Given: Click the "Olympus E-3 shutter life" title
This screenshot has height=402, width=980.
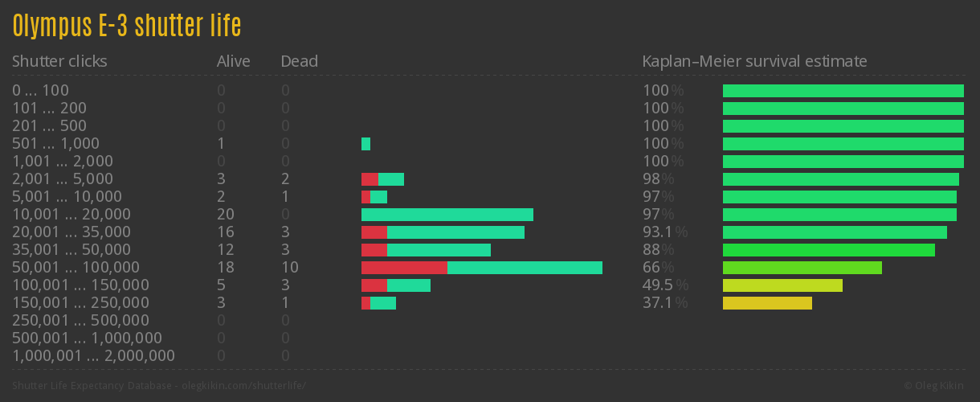Looking at the screenshot, I should [127, 26].
